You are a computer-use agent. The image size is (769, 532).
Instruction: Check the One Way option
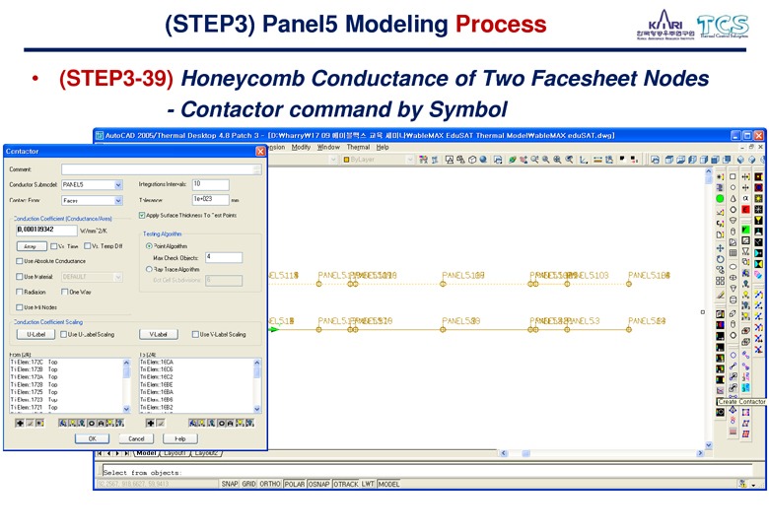64,292
